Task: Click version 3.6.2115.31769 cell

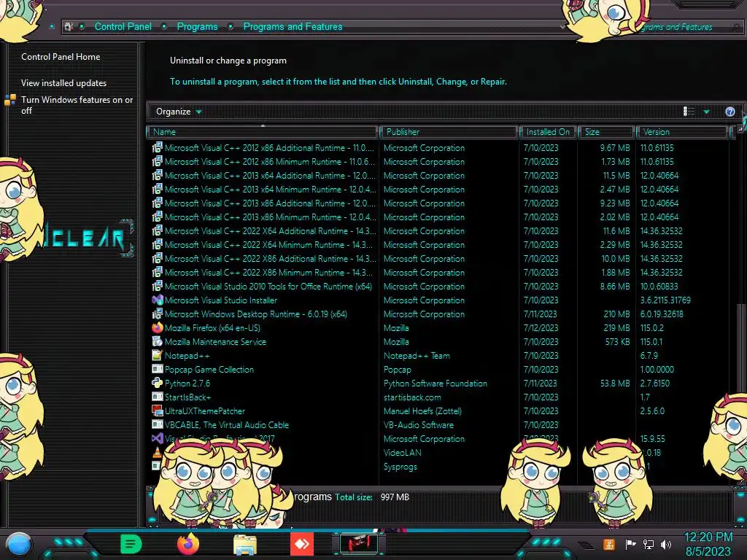Action: [x=665, y=300]
